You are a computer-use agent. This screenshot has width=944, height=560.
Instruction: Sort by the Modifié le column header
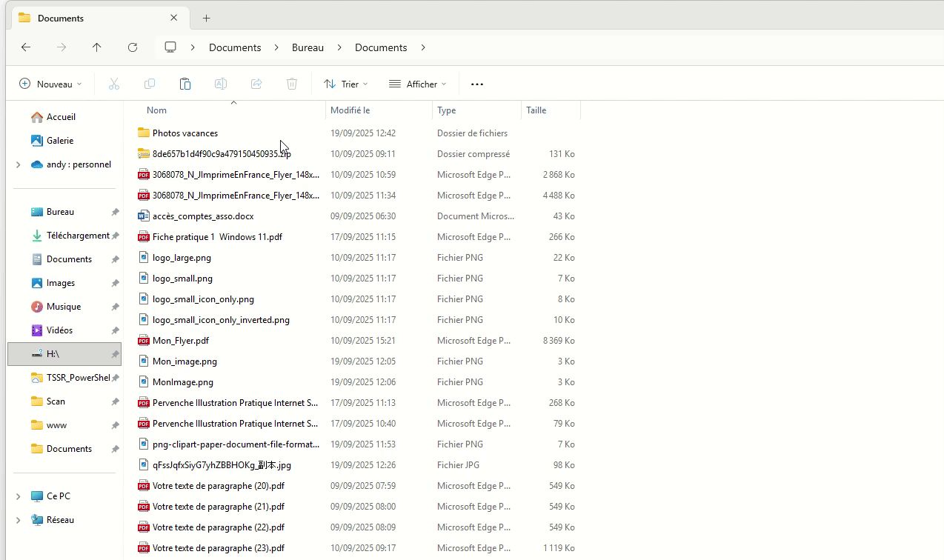click(350, 110)
